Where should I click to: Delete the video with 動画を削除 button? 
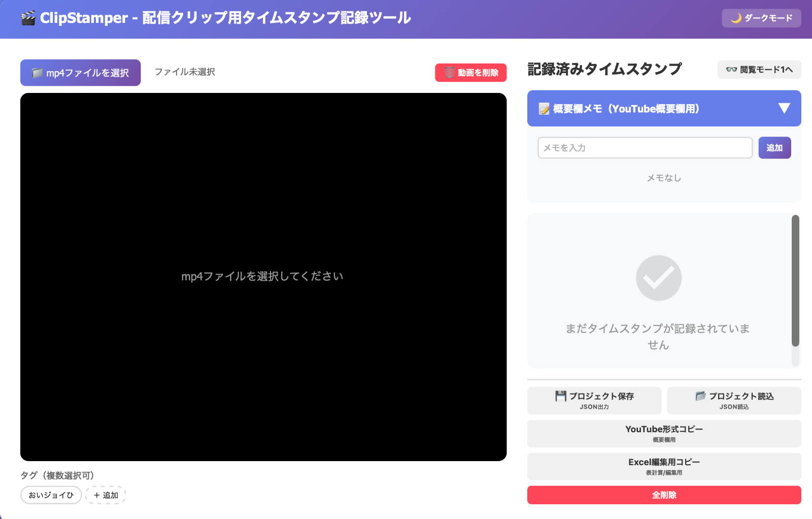(470, 73)
